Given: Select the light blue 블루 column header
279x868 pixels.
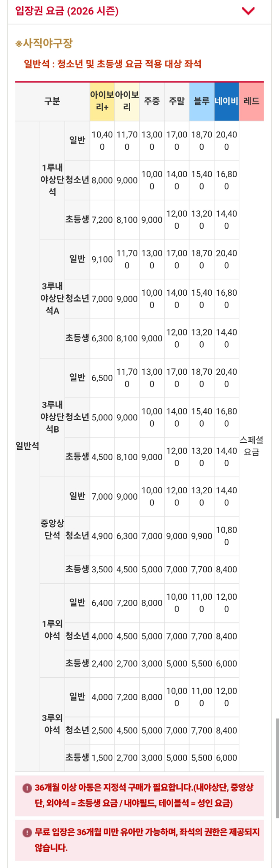Looking at the screenshot, I should (202, 101).
